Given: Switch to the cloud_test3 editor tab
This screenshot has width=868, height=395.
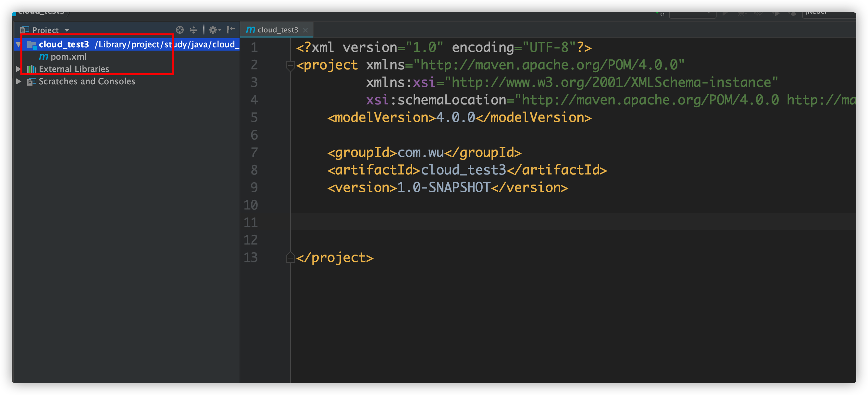Looking at the screenshot, I should [x=277, y=30].
